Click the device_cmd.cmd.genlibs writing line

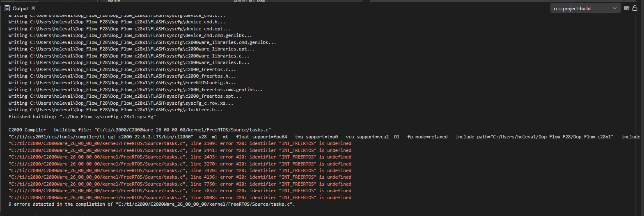[x=131, y=36]
